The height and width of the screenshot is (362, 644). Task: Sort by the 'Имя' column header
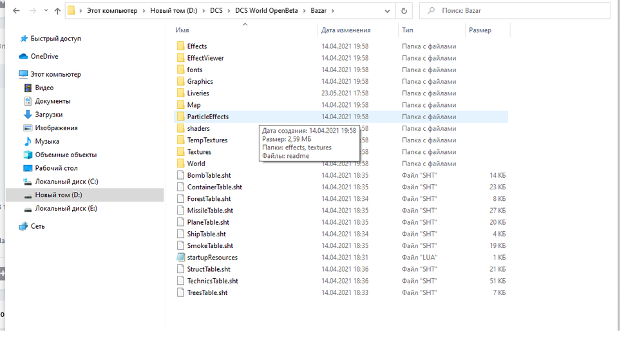pos(182,30)
